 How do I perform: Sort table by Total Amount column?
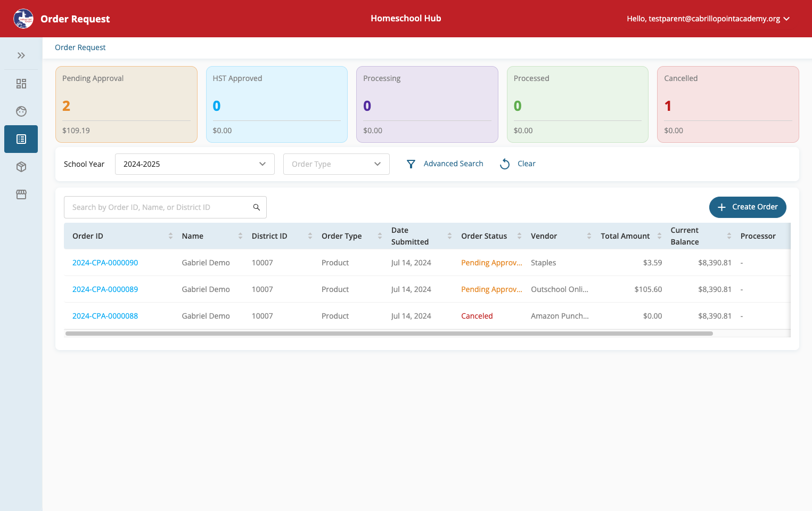[x=659, y=236]
